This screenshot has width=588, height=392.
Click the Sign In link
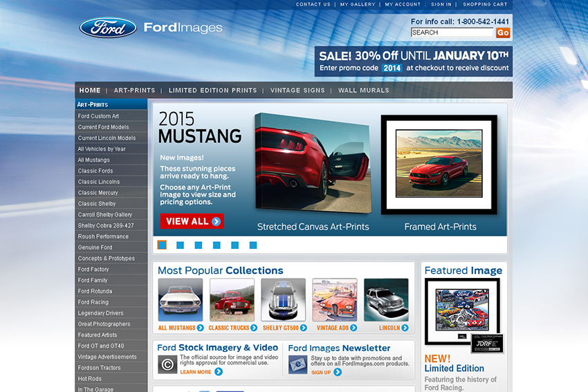(x=441, y=5)
